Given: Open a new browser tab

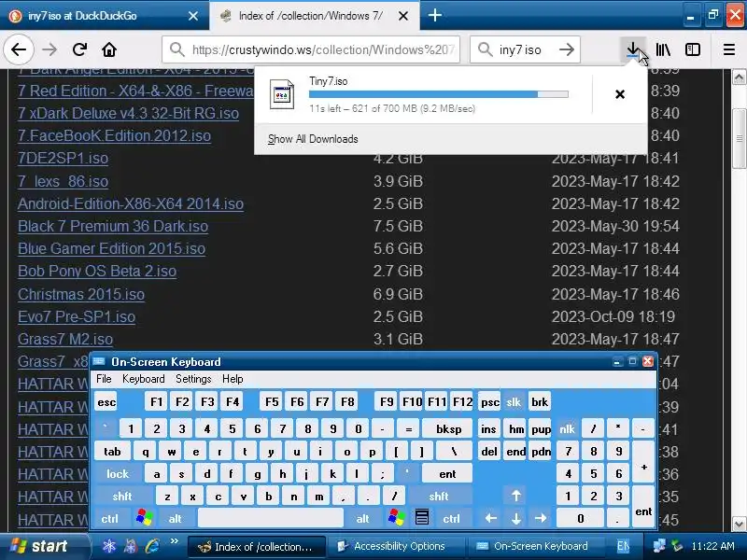Looking at the screenshot, I should [434, 16].
